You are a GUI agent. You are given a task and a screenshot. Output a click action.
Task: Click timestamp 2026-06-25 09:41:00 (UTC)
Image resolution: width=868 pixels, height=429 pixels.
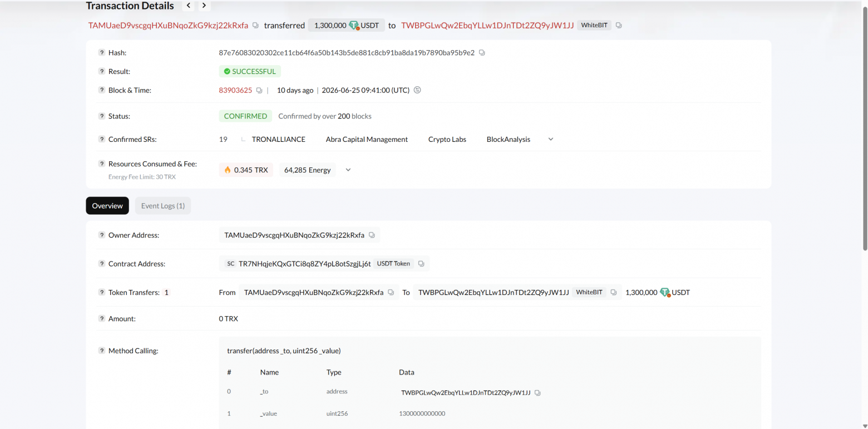point(366,90)
